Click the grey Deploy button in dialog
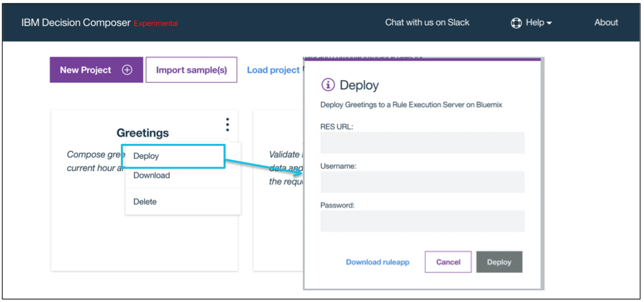 [499, 262]
